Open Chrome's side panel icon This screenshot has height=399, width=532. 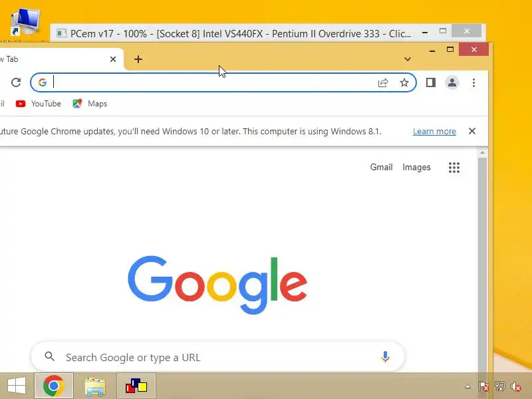pos(431,82)
